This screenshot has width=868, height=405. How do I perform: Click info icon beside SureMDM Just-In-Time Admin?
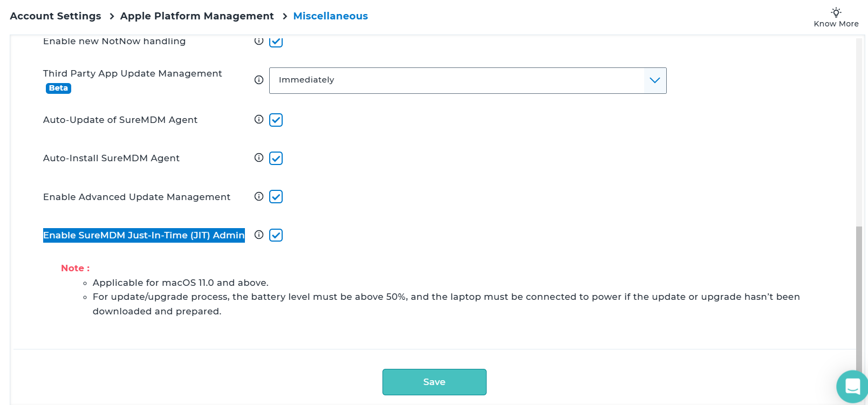(x=259, y=235)
